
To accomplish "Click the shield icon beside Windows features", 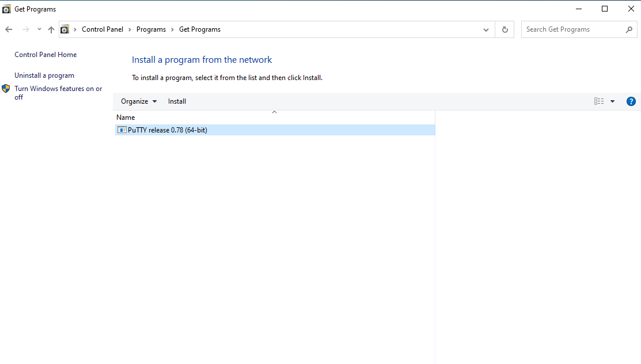I will point(6,88).
